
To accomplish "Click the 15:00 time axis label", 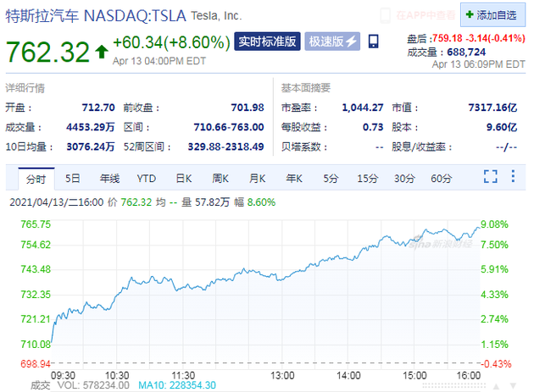I will click(x=414, y=375).
